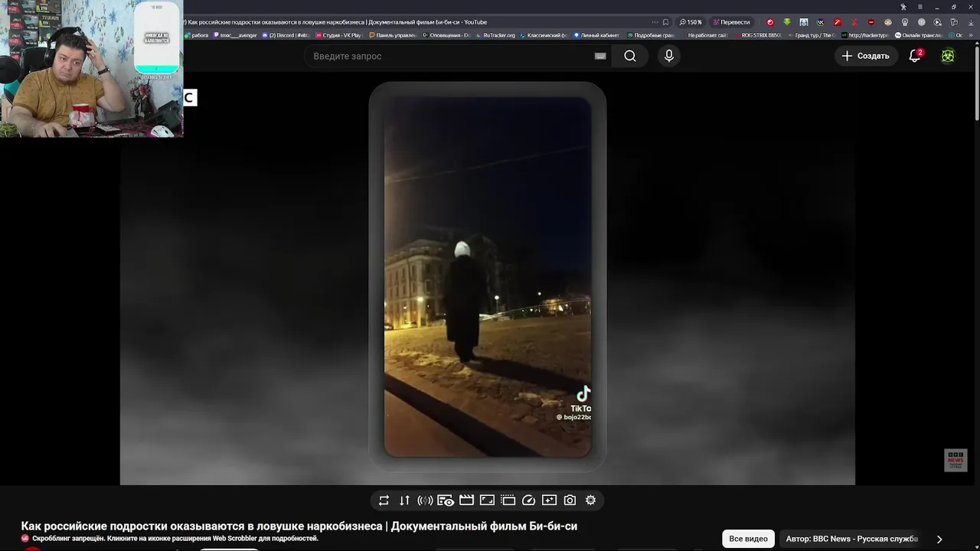Click the TikTok video in the player
Screen dimensions: 980x551
click(x=487, y=275)
